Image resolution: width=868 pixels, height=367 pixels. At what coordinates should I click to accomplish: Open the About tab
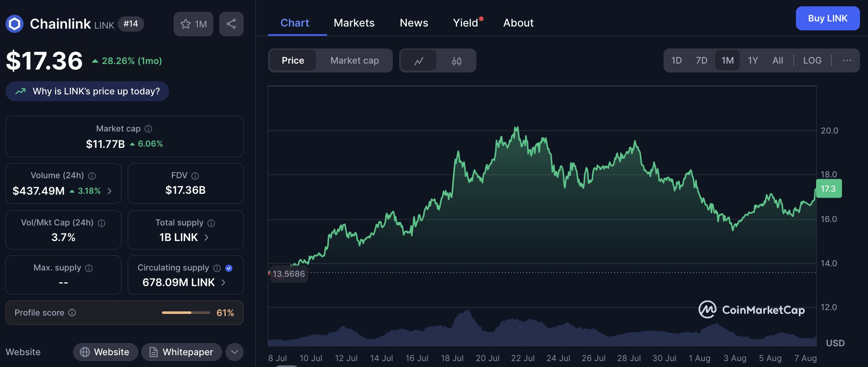(x=519, y=23)
